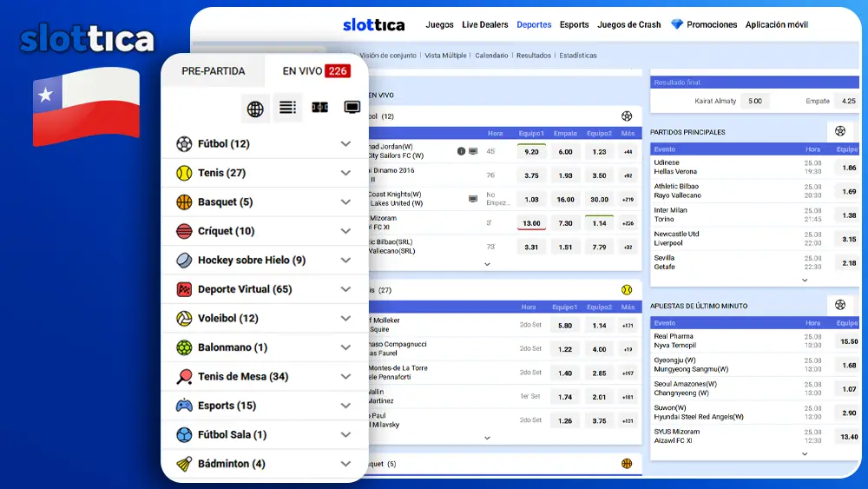Click the Tenis tennis ball icon
Screen dimensions: 868x489
pyautogui.click(x=184, y=173)
